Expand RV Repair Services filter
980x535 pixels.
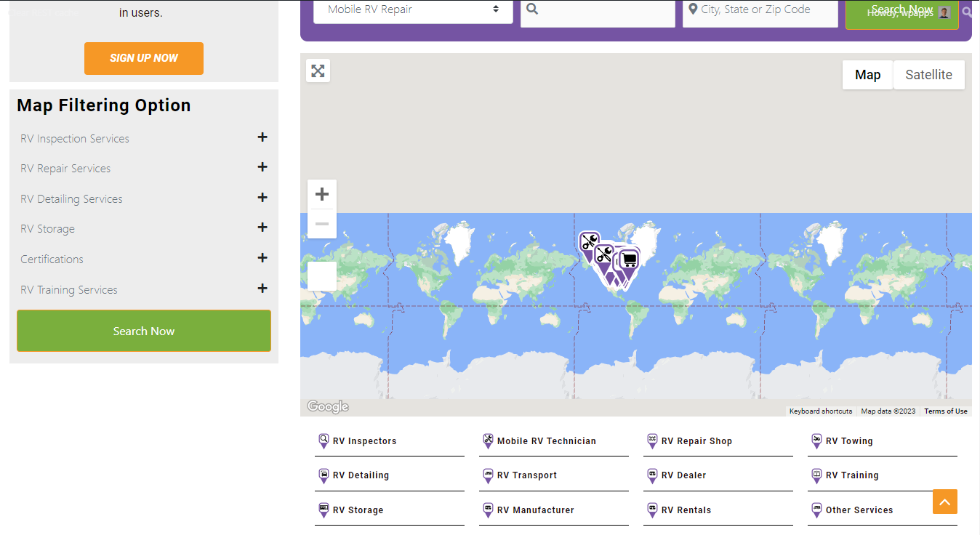262,167
